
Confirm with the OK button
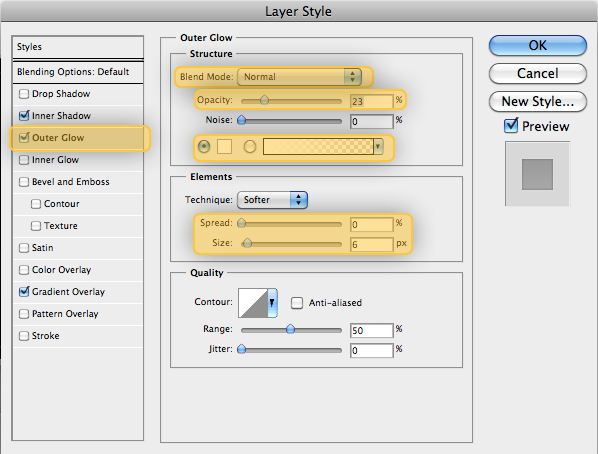pyautogui.click(x=537, y=45)
